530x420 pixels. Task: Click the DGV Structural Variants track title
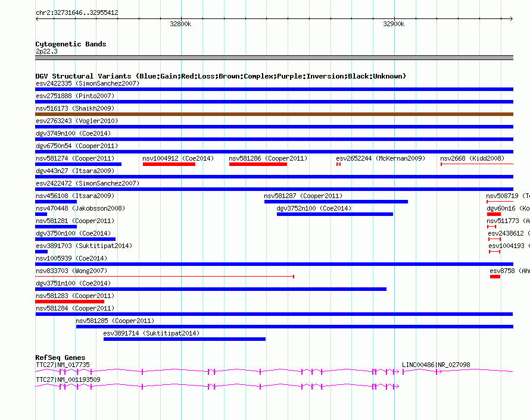(x=221, y=76)
